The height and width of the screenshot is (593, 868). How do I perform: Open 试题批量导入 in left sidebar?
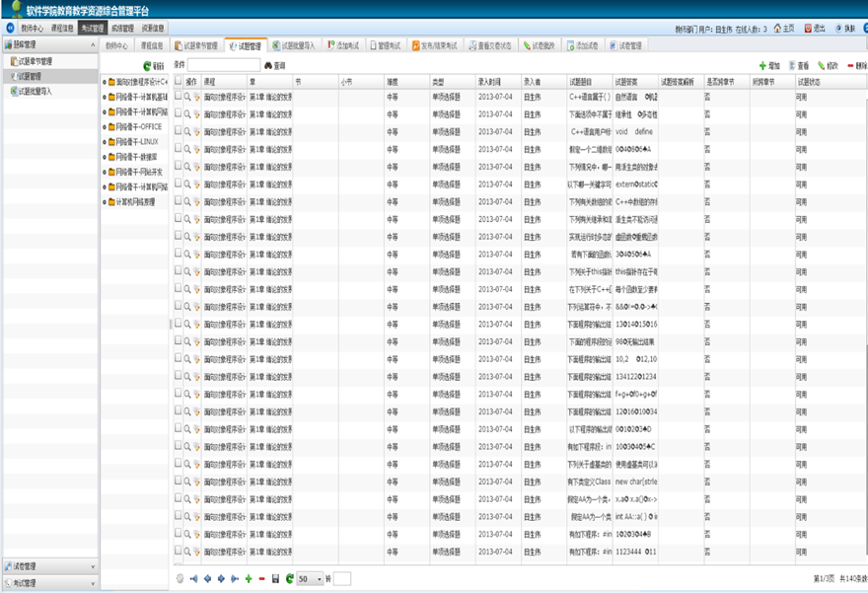tap(50, 92)
